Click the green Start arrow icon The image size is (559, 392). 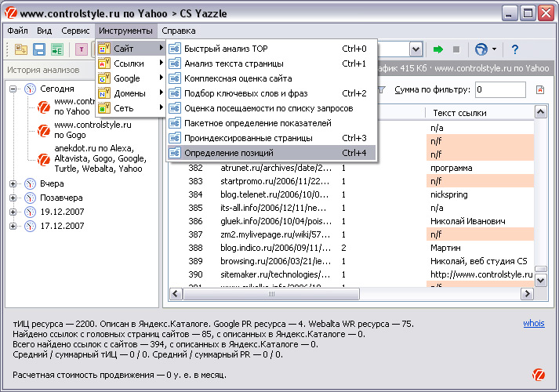438,49
